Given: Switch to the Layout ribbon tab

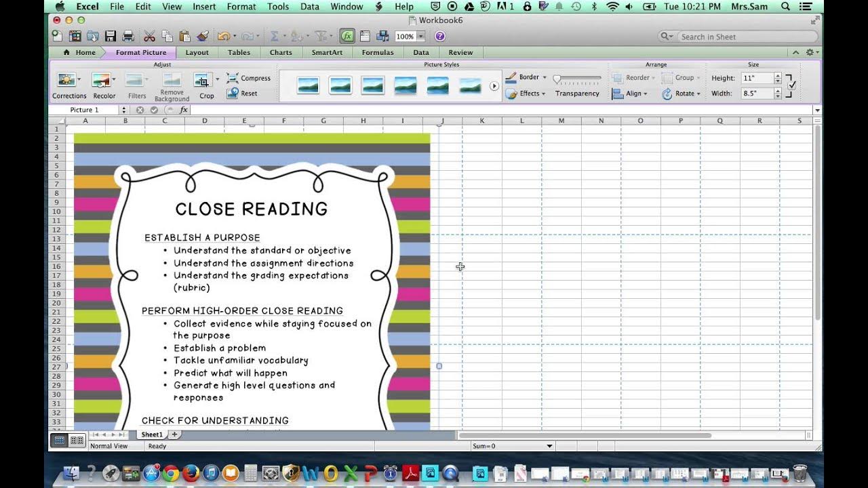Looking at the screenshot, I should point(197,52).
